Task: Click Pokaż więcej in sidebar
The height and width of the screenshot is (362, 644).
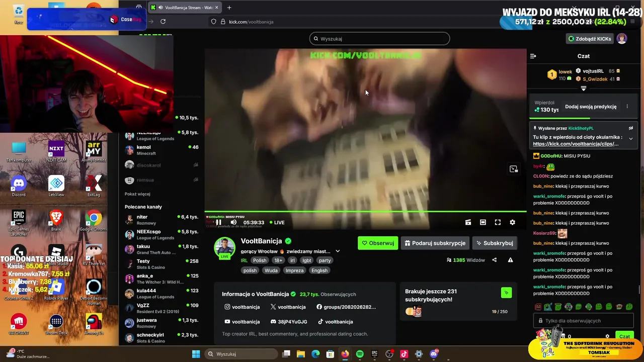Action: click(137, 194)
